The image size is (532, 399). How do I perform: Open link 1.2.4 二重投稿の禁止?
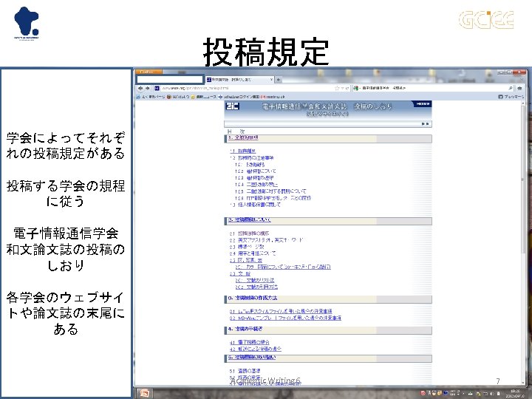(x=256, y=185)
